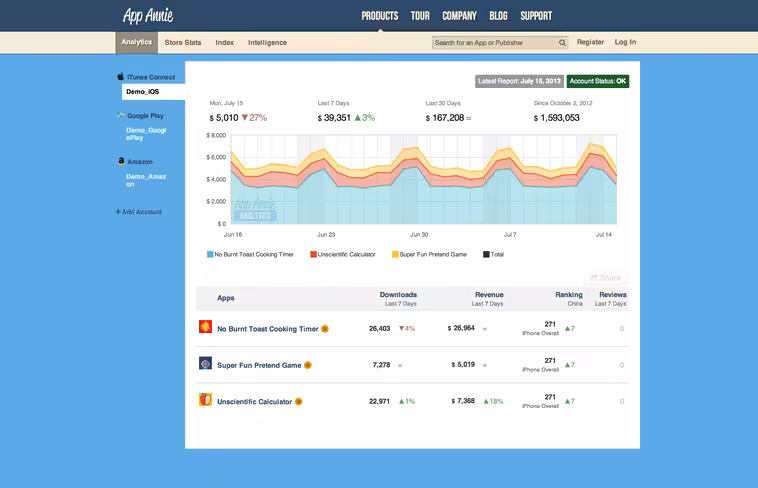Click the Apps column header
The width and height of the screenshot is (758, 488).
coord(226,298)
